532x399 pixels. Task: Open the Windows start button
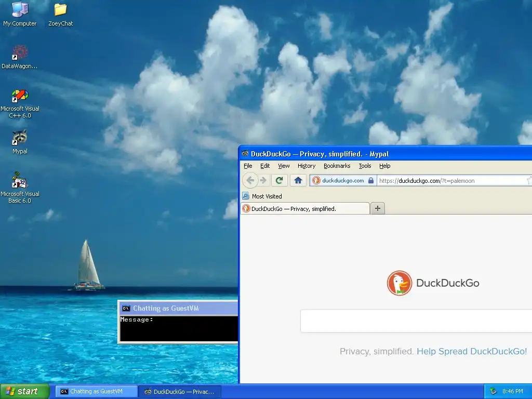tap(25, 391)
